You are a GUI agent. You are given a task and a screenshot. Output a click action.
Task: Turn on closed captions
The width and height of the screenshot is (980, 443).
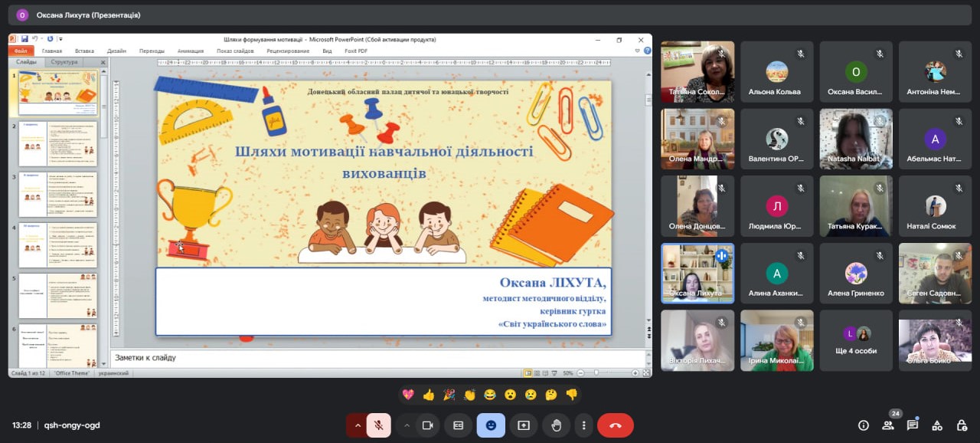coord(458,425)
